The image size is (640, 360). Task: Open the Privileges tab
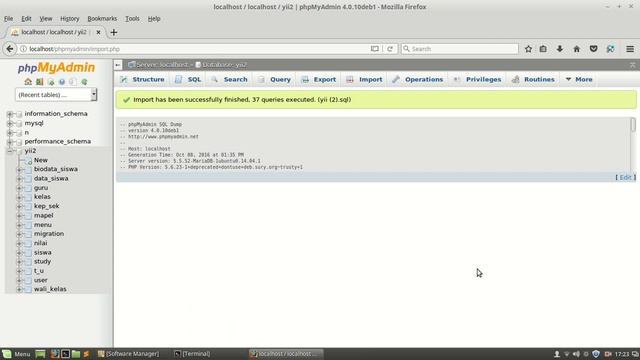point(477,80)
